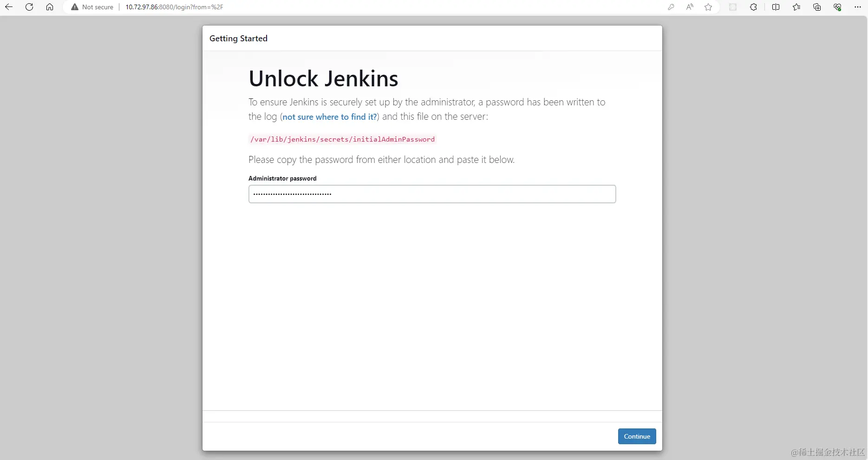Activate the Read aloud icon
Image resolution: width=868 pixels, height=460 pixels.
coord(690,7)
